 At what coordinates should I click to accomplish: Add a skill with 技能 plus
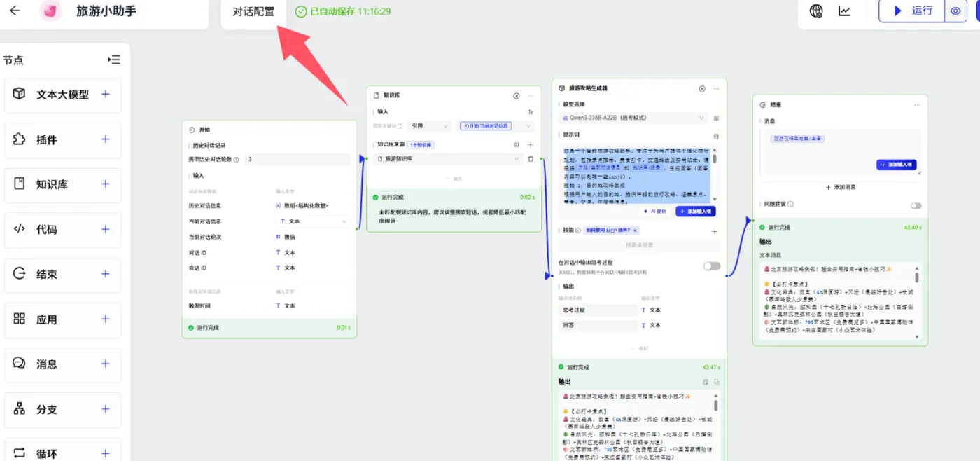pos(715,231)
